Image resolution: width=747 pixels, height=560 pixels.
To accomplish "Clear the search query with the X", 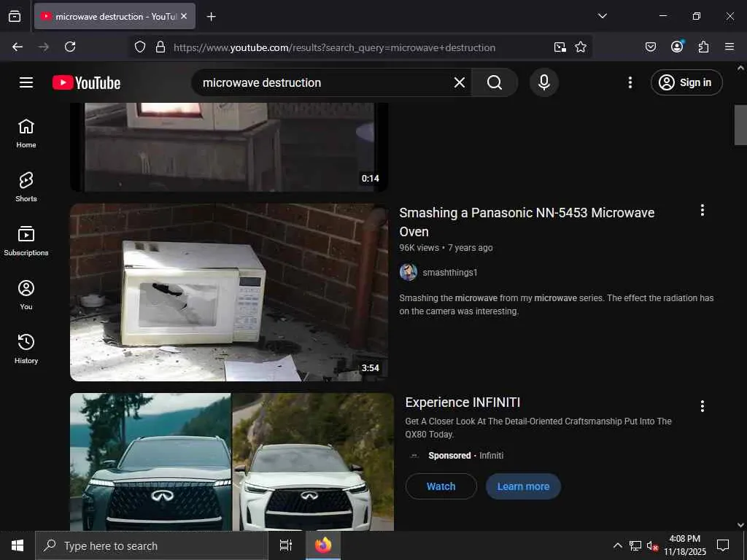I will coord(460,82).
